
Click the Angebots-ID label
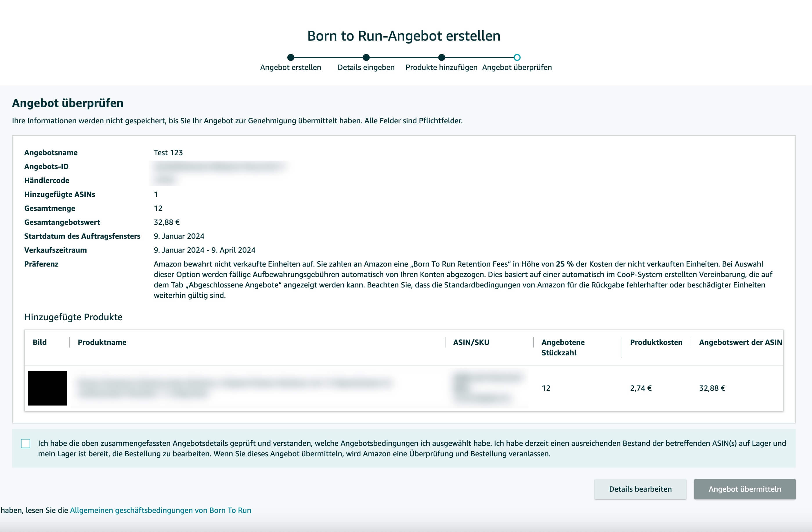click(46, 167)
